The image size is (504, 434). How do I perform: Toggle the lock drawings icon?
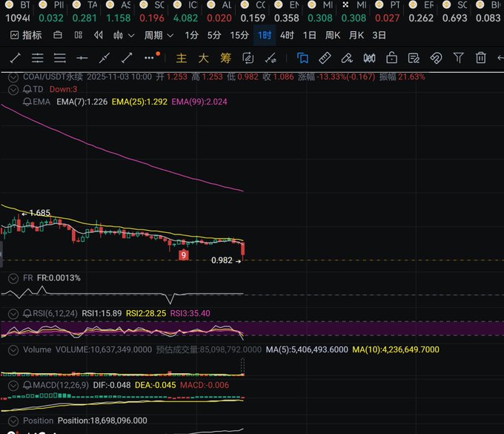coord(391,58)
